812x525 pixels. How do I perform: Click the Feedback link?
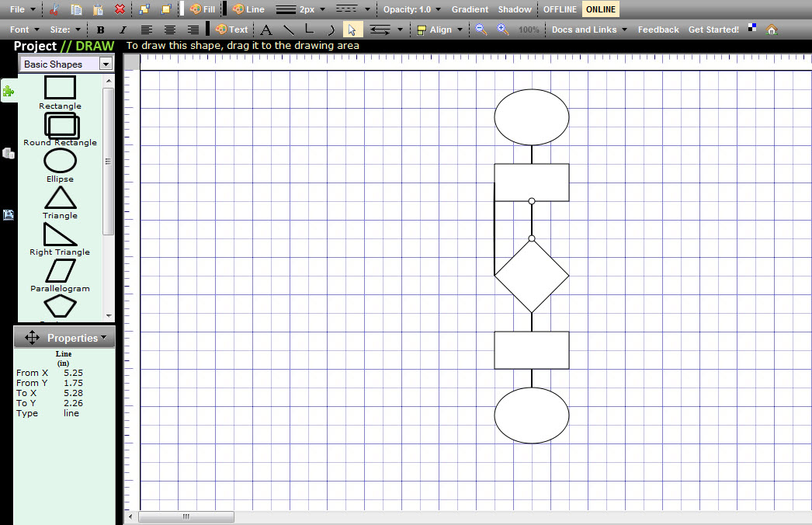click(658, 30)
